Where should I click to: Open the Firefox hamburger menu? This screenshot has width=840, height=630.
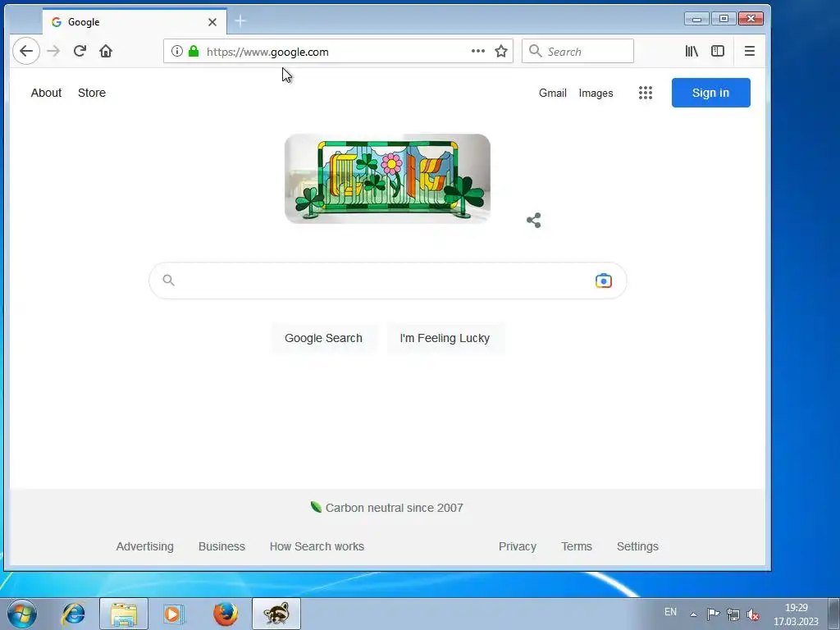tap(750, 51)
